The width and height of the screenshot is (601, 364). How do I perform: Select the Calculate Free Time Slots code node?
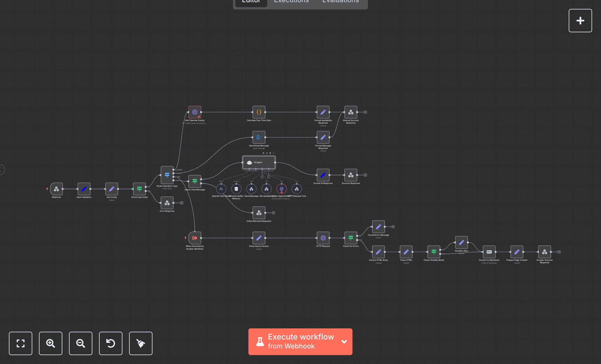coord(259,112)
